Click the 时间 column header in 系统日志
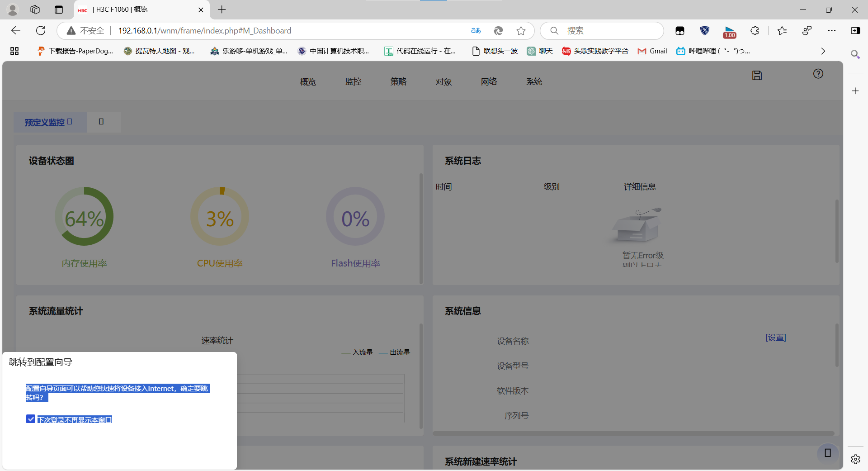This screenshot has height=471, width=868. (x=444, y=186)
